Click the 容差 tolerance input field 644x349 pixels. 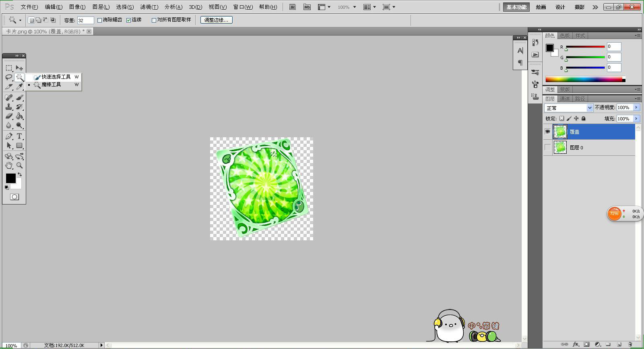[85, 20]
